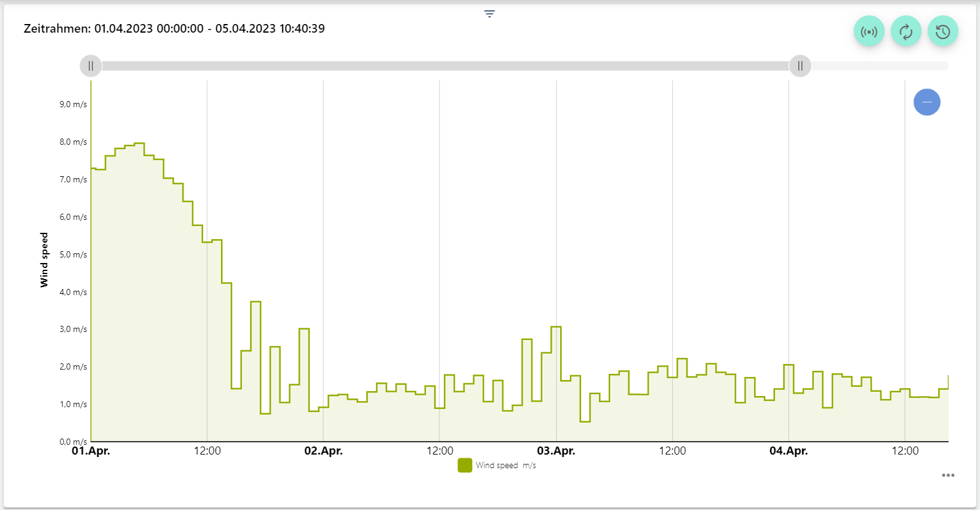Toggle the green Wind speed legend swatch
980x510 pixels.
(x=465, y=466)
